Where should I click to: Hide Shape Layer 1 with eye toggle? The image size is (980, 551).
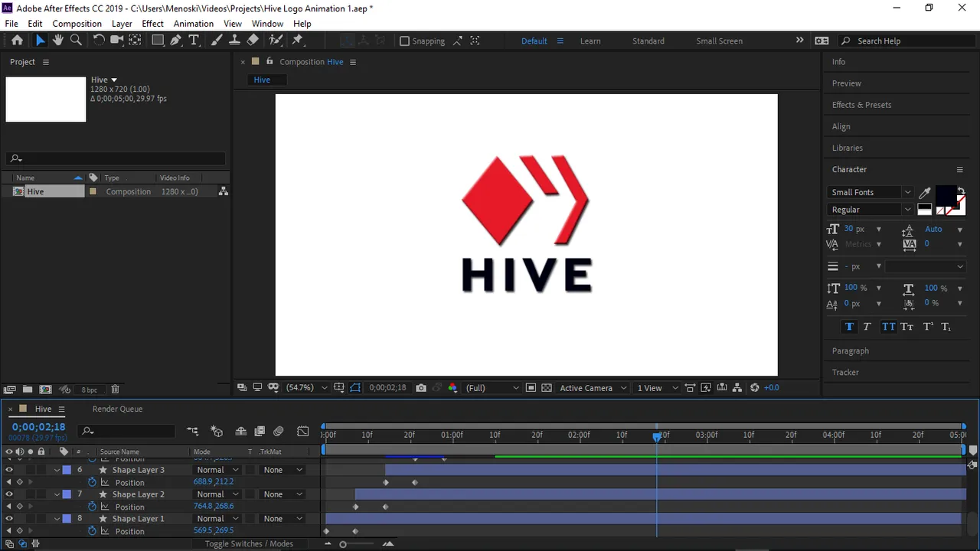9,519
